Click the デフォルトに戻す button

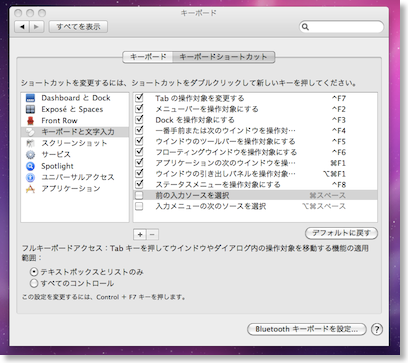click(x=341, y=233)
